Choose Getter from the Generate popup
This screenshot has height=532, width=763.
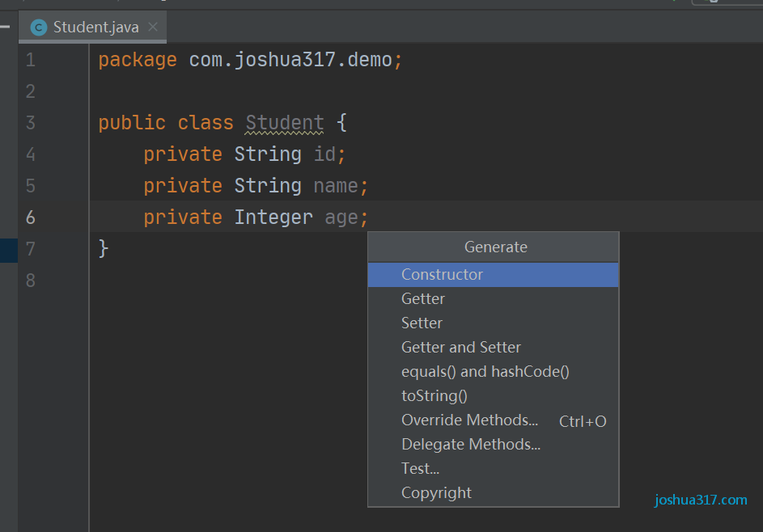[x=493, y=299]
